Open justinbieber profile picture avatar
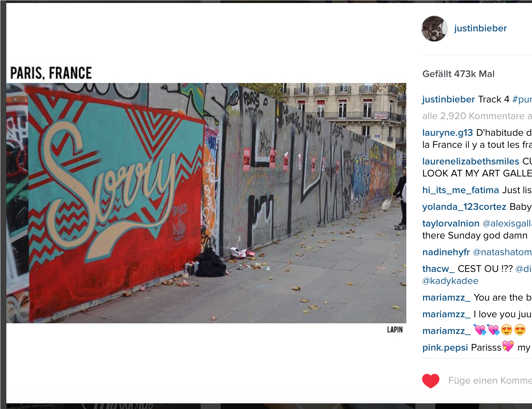532x409 pixels. (x=434, y=29)
